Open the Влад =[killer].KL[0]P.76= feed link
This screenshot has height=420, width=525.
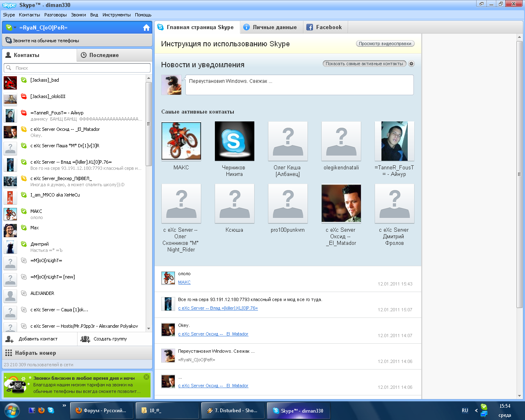coord(218,308)
